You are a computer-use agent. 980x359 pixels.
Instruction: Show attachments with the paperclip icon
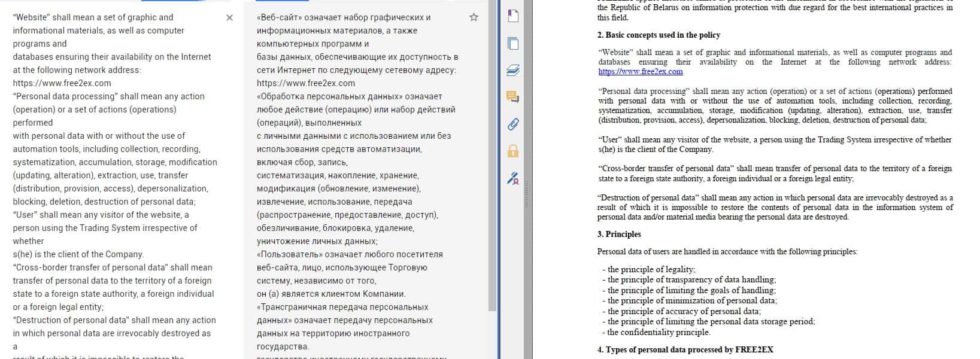512,124
